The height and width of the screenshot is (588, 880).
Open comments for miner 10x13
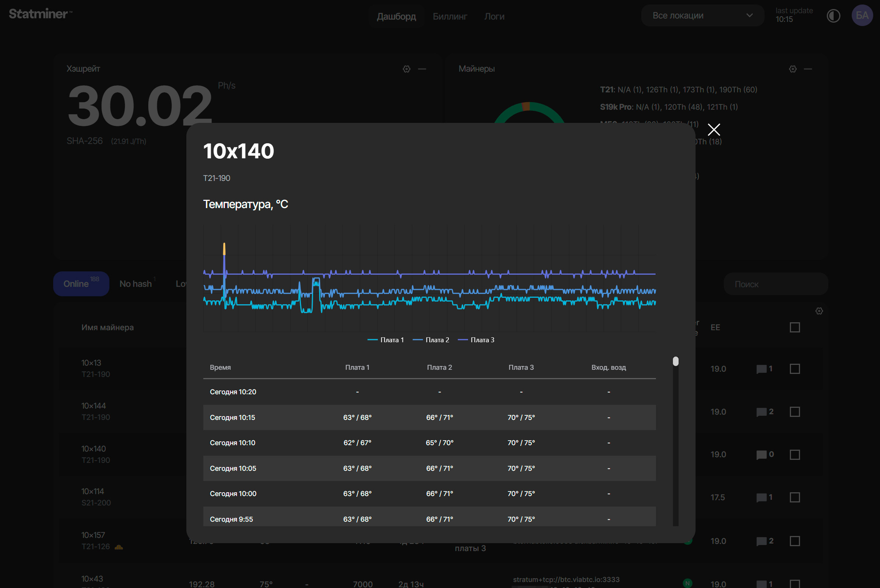[765, 369]
